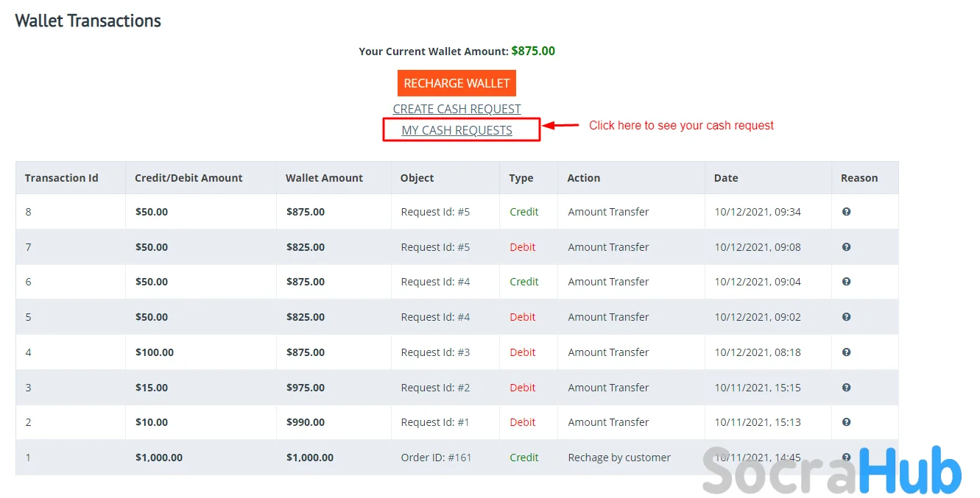Click reason help icon for transaction 8
980x498 pixels.
(x=846, y=212)
